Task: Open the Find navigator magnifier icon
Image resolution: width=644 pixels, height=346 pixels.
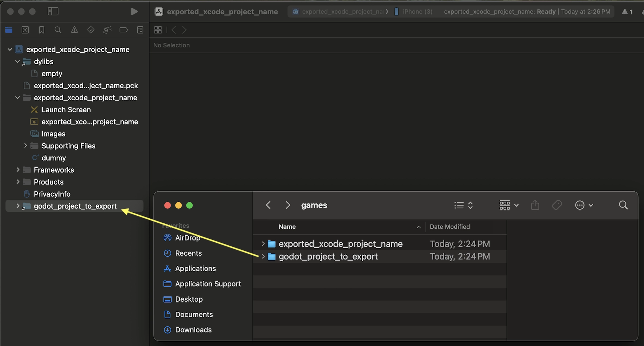Action: click(x=58, y=30)
